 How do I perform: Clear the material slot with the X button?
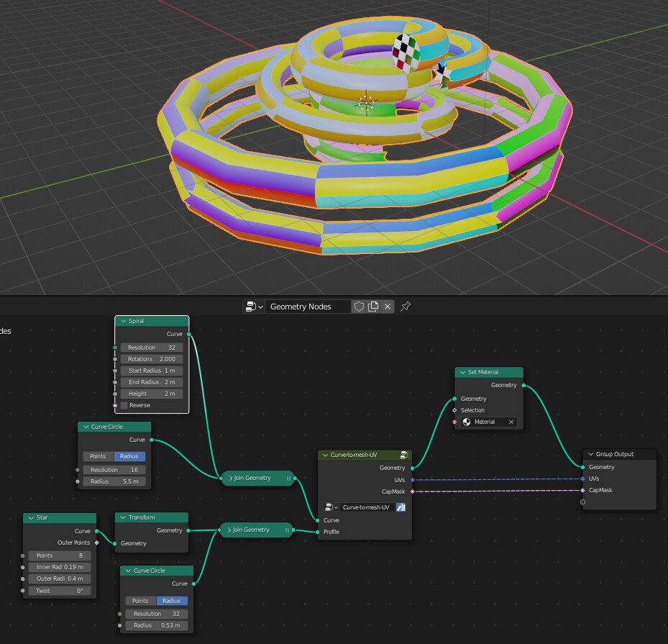pos(511,422)
